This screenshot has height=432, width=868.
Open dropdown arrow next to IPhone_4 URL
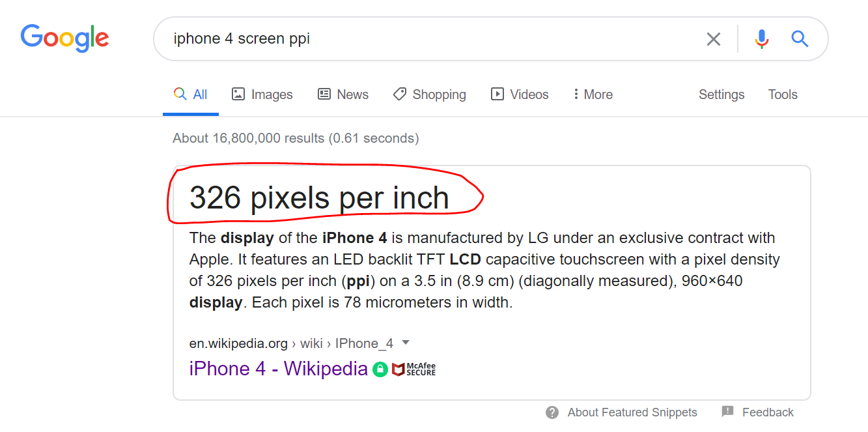click(406, 343)
